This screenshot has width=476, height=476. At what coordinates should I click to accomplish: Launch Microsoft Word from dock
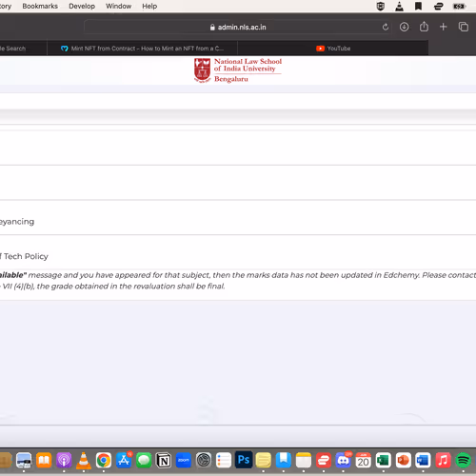[423, 460]
